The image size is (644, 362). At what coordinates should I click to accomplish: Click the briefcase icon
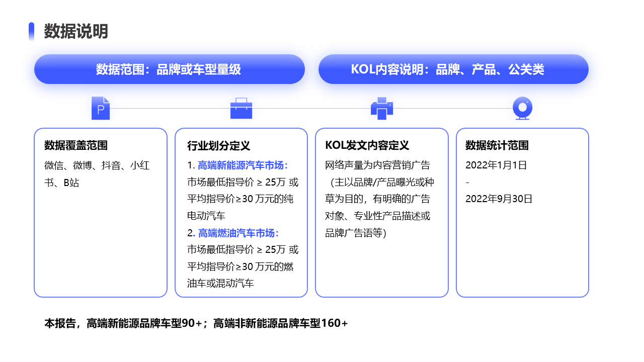coord(241,108)
